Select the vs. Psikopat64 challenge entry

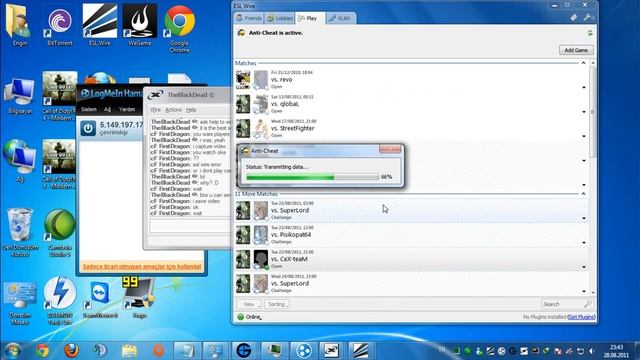(x=411, y=235)
